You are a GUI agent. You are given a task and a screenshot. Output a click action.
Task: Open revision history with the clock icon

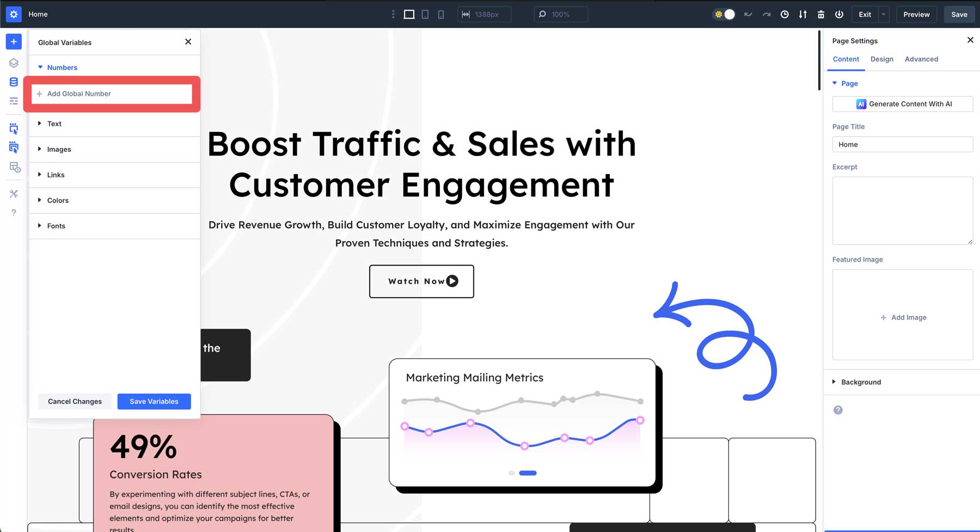click(785, 14)
